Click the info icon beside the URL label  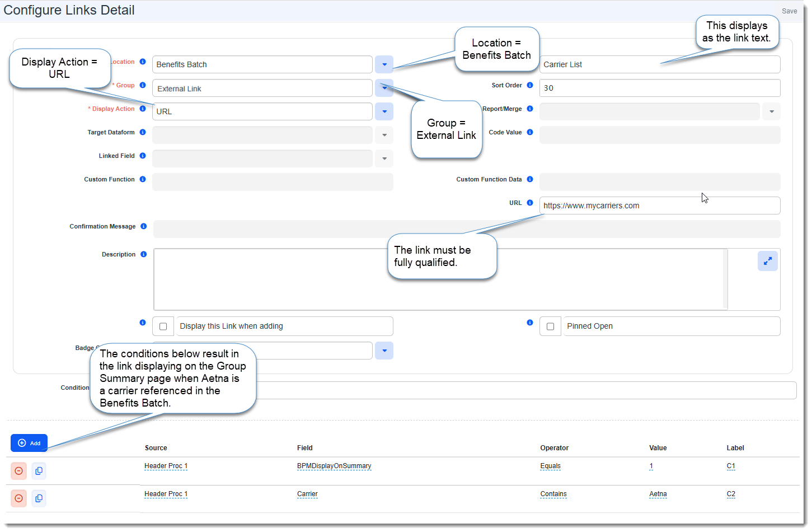pyautogui.click(x=529, y=203)
